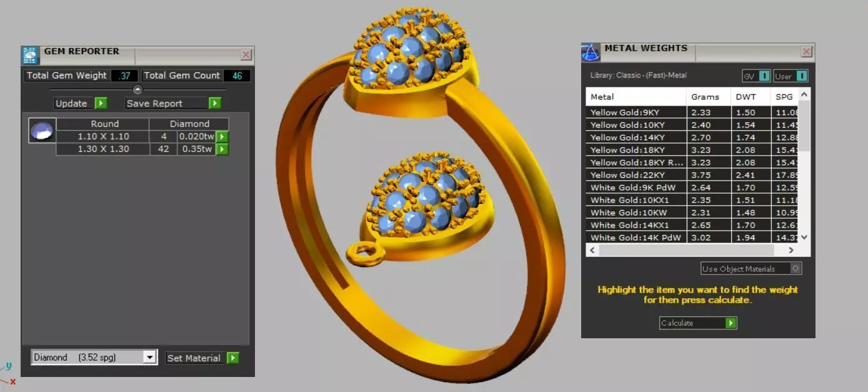Select the Yellow Gold:9KY row

click(692, 113)
